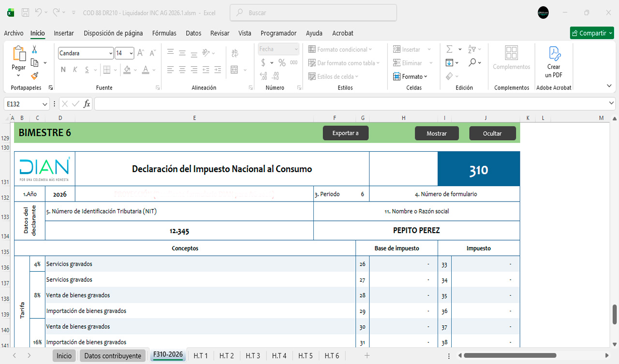Click the Ocultar button
Screen dimensions: 619x364
[492, 133]
